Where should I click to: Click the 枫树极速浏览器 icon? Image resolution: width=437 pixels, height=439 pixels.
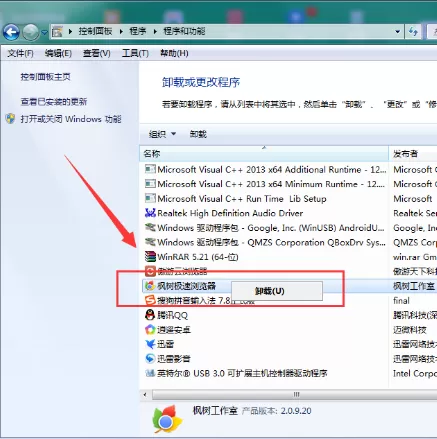click(150, 286)
